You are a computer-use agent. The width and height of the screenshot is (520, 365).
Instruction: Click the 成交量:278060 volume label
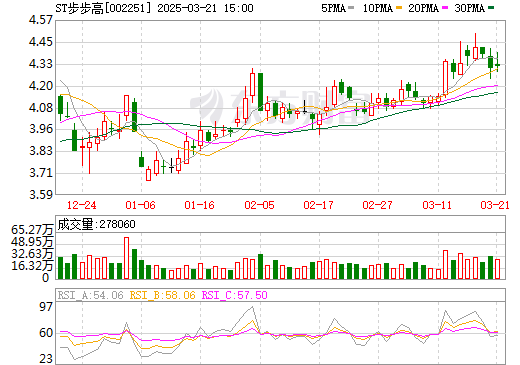coord(96,224)
